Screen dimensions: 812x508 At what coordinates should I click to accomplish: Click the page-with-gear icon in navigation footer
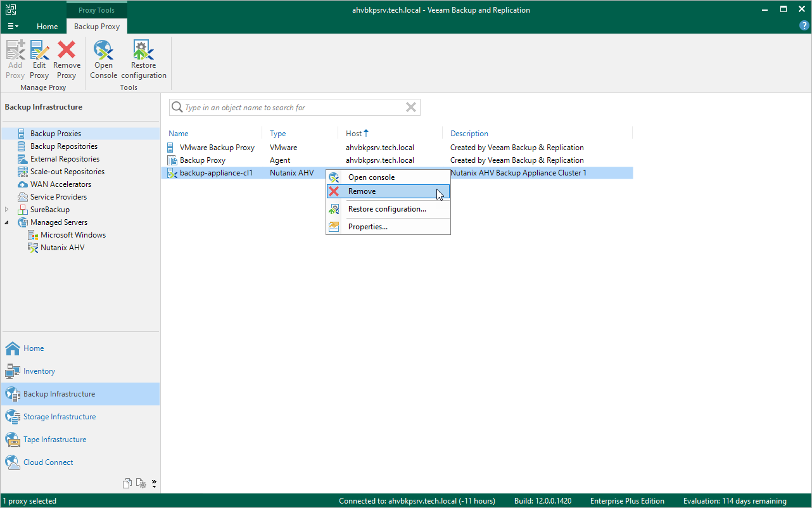click(x=141, y=484)
